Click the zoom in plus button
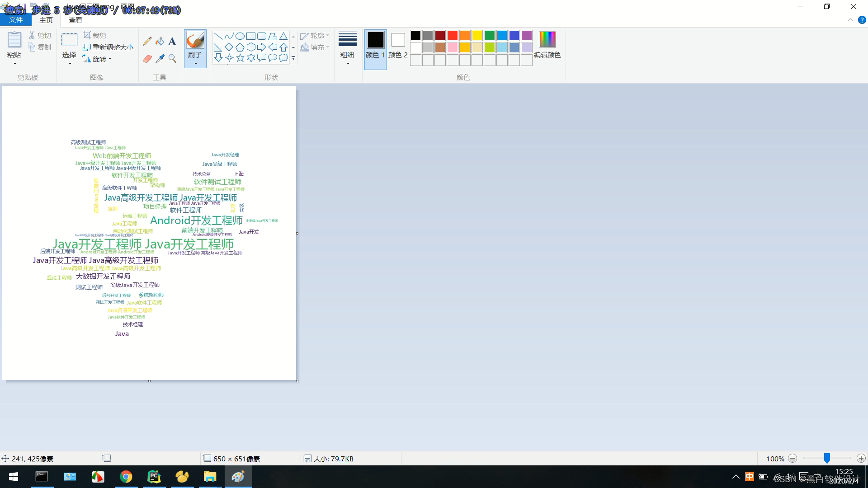868x488 pixels. click(x=861, y=458)
